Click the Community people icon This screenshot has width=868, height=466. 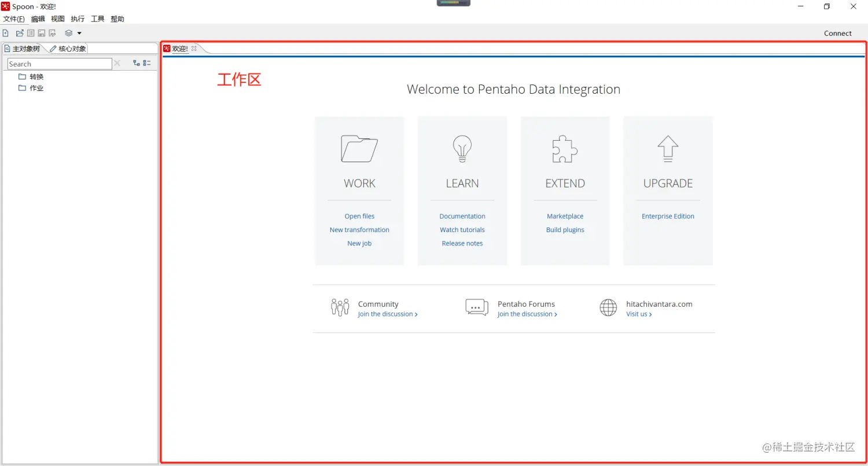[340, 307]
